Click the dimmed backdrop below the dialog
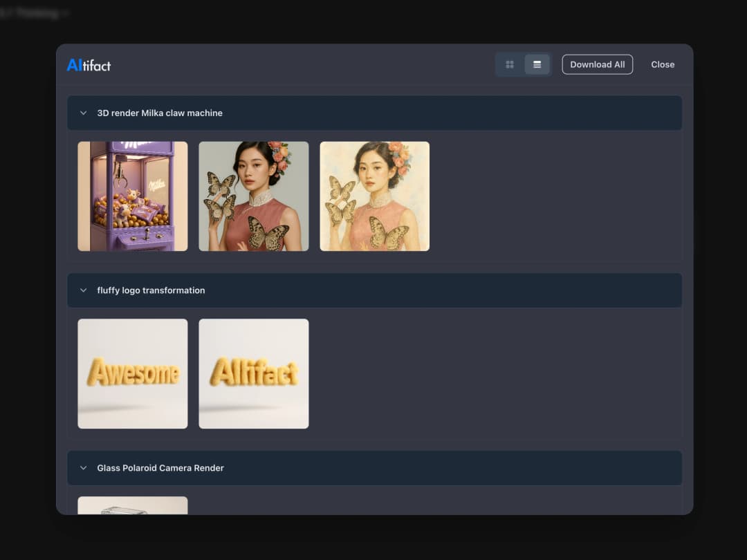Screen dimensions: 747x560 373,538
